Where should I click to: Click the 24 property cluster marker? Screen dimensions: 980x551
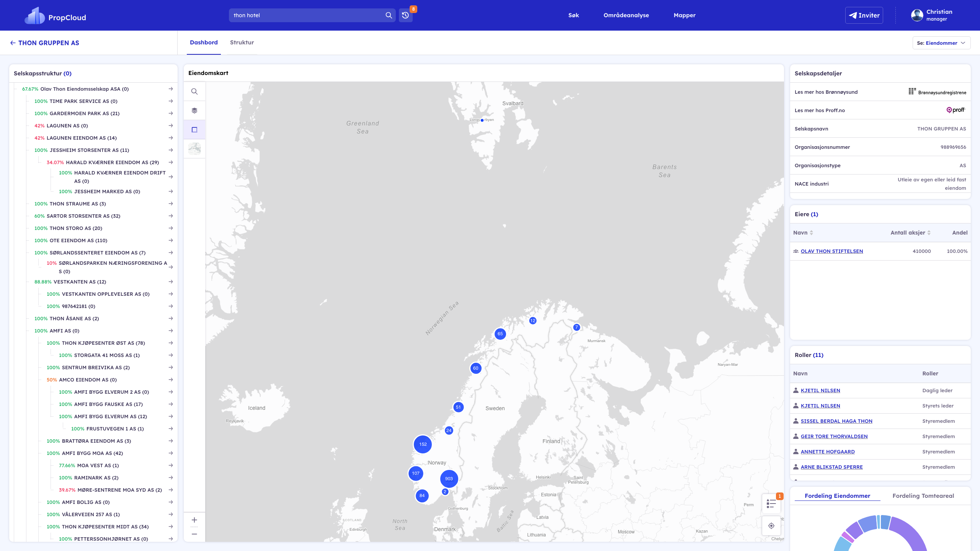[x=449, y=430]
